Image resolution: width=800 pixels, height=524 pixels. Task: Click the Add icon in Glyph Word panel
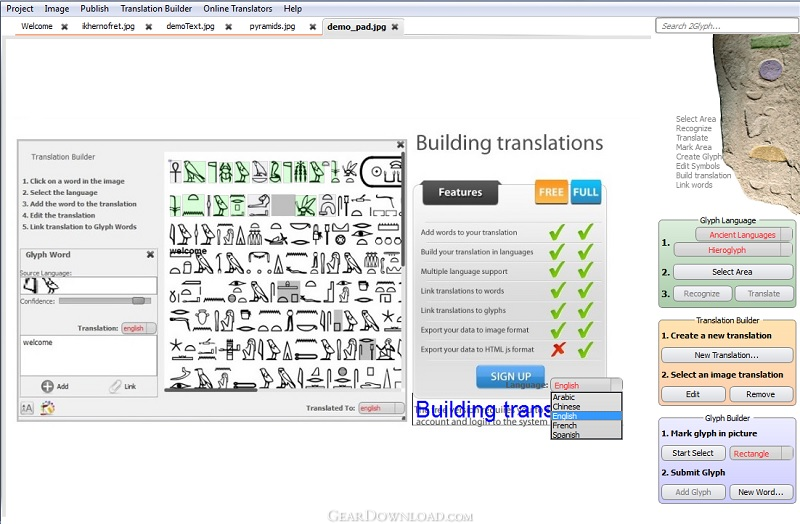pyautogui.click(x=47, y=386)
